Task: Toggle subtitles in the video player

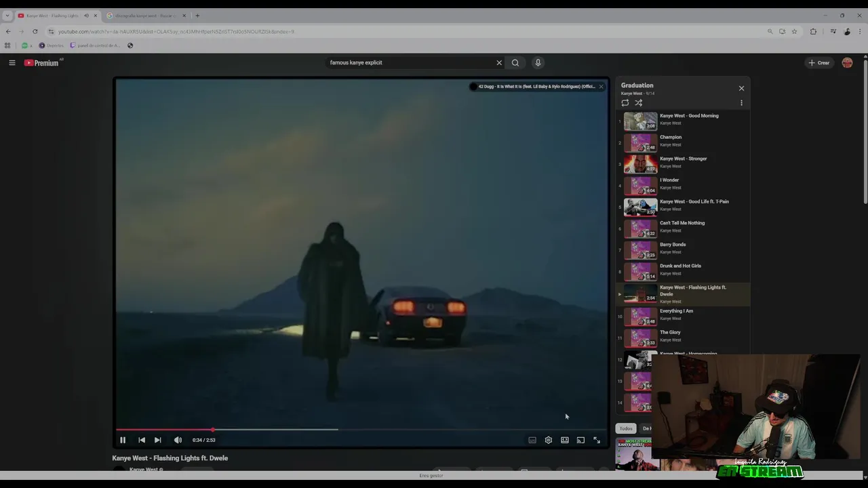Action: point(532,440)
